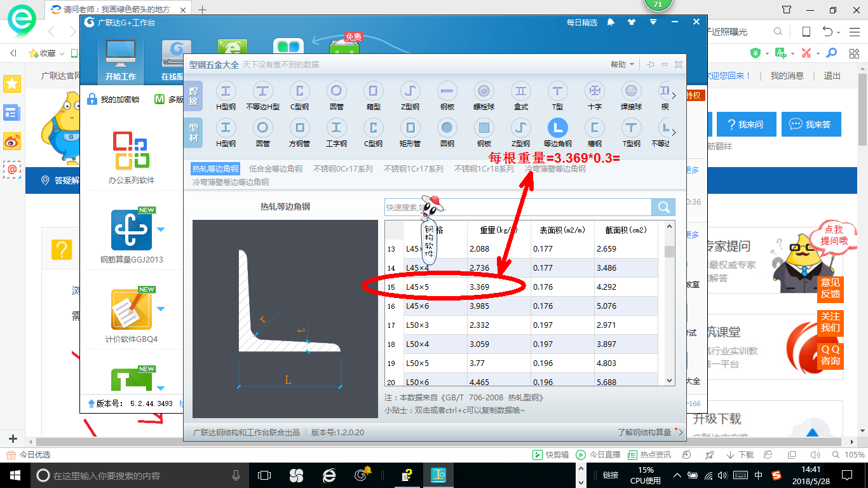This screenshot has width=868, height=488.
Task: Open 了解钢结构算量 link
Action: [644, 432]
